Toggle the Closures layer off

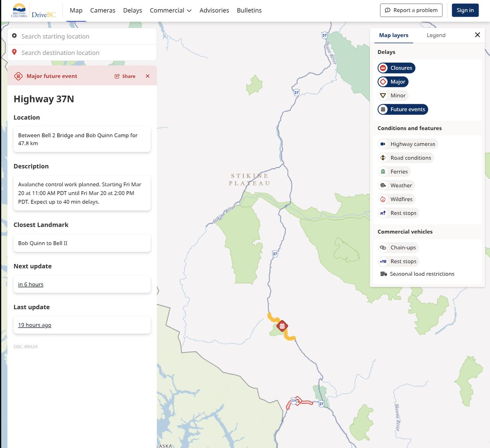[x=396, y=68]
